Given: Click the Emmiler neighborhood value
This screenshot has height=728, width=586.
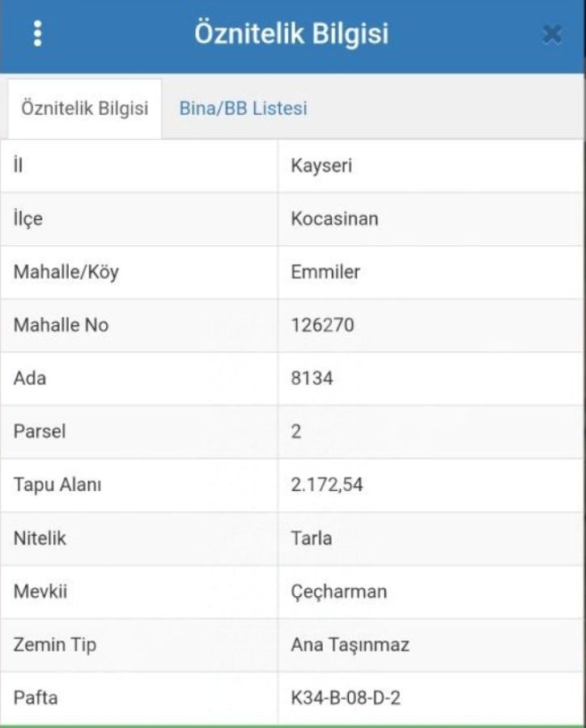Looking at the screenshot, I should (325, 272).
